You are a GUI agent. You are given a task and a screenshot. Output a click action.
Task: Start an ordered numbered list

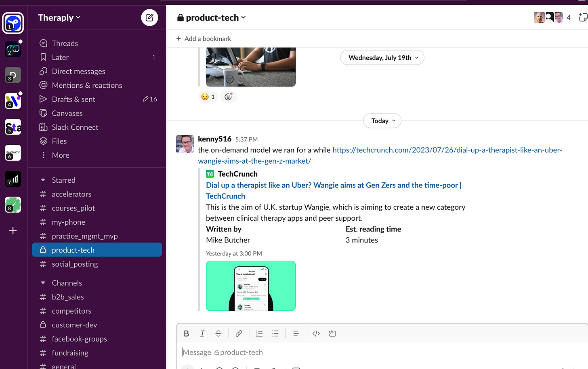[259, 333]
